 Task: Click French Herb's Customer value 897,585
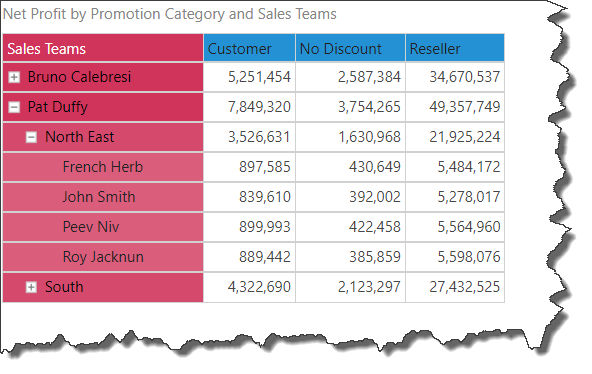pyautogui.click(x=265, y=167)
